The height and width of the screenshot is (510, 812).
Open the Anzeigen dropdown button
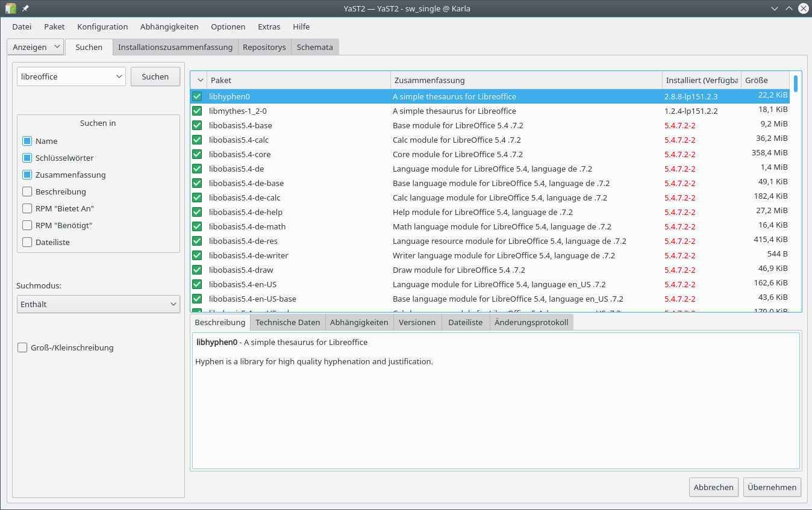[x=36, y=47]
